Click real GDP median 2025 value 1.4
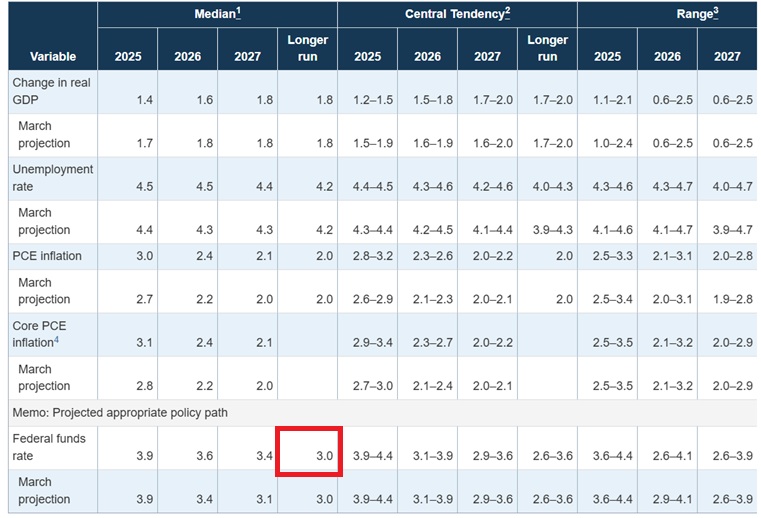 145,100
